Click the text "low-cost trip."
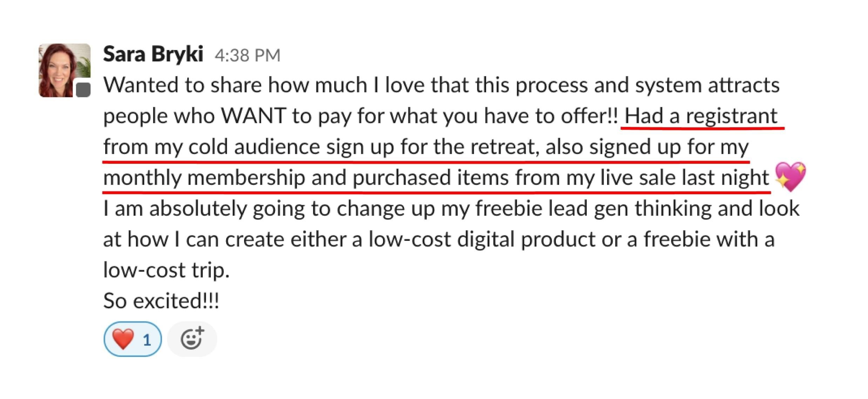The height and width of the screenshot is (399, 868). [166, 270]
